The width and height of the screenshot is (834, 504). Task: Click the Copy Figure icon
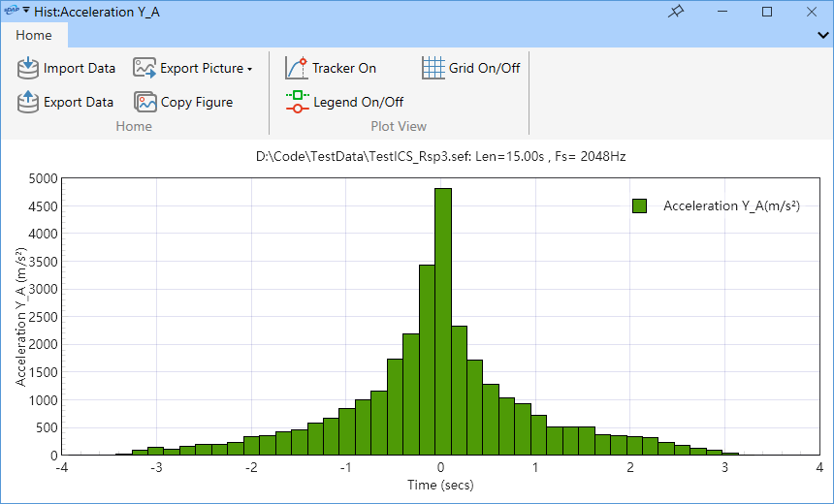click(144, 102)
